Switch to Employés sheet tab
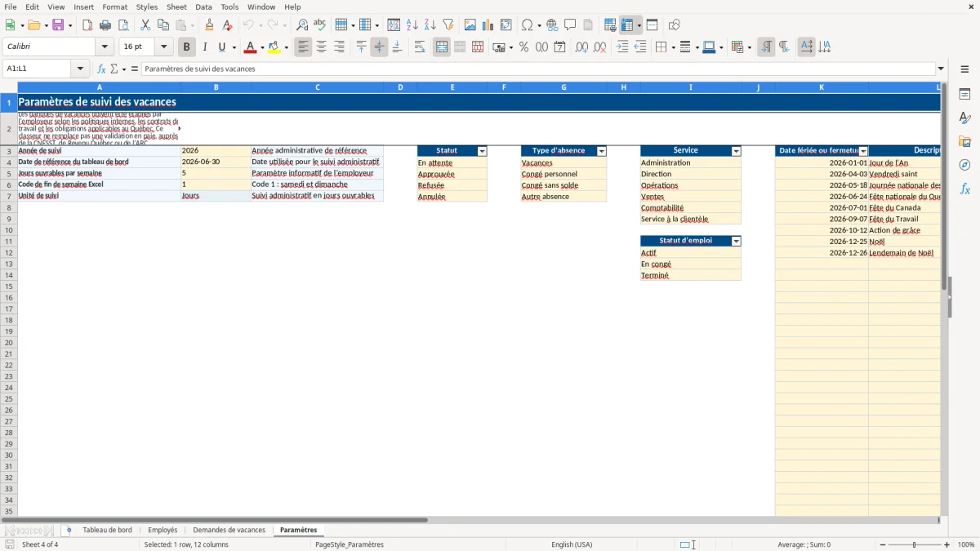Screen dimensions: 980x551 tap(163, 530)
